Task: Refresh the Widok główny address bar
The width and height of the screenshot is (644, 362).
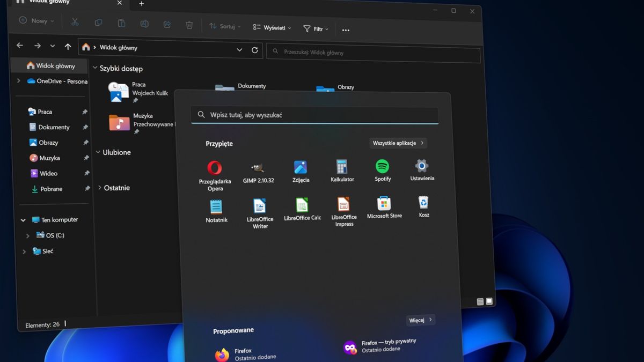Action: pos(254,50)
